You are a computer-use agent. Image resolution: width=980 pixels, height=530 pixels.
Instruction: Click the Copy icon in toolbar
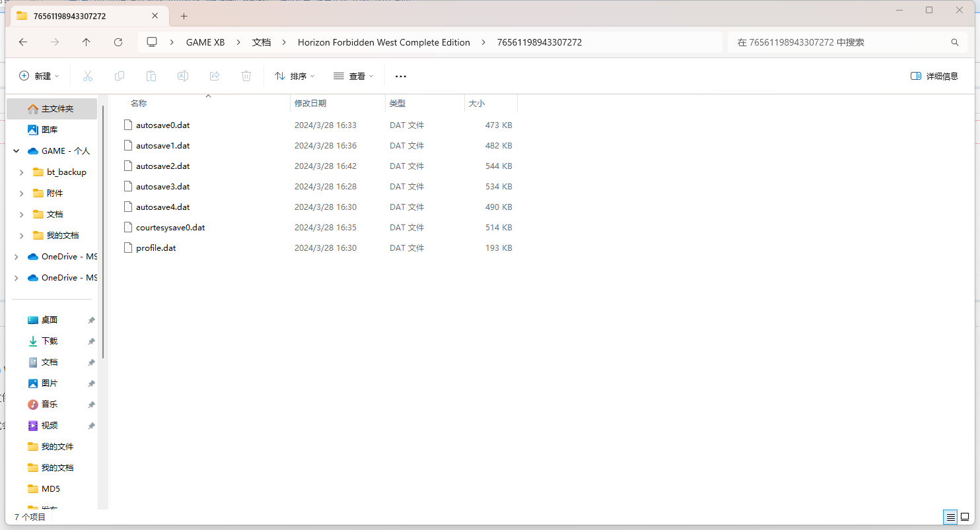(x=120, y=76)
